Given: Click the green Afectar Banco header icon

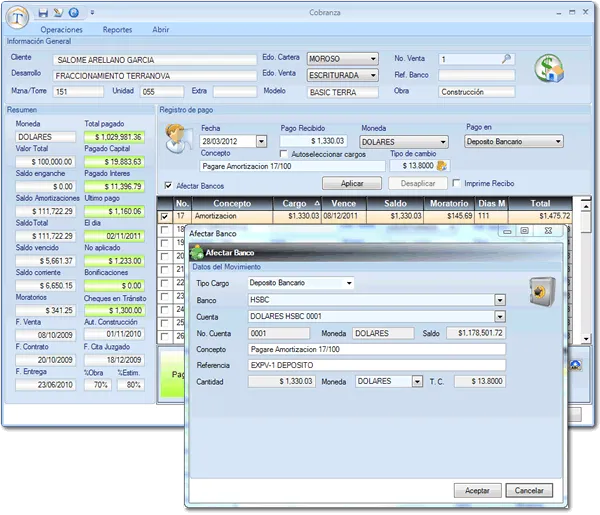Looking at the screenshot, I should pos(197,253).
